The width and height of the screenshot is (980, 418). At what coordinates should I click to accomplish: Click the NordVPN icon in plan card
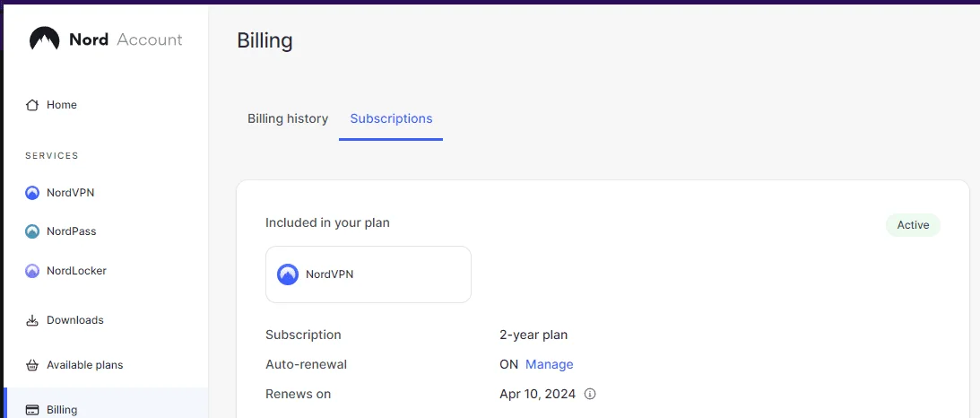point(288,274)
